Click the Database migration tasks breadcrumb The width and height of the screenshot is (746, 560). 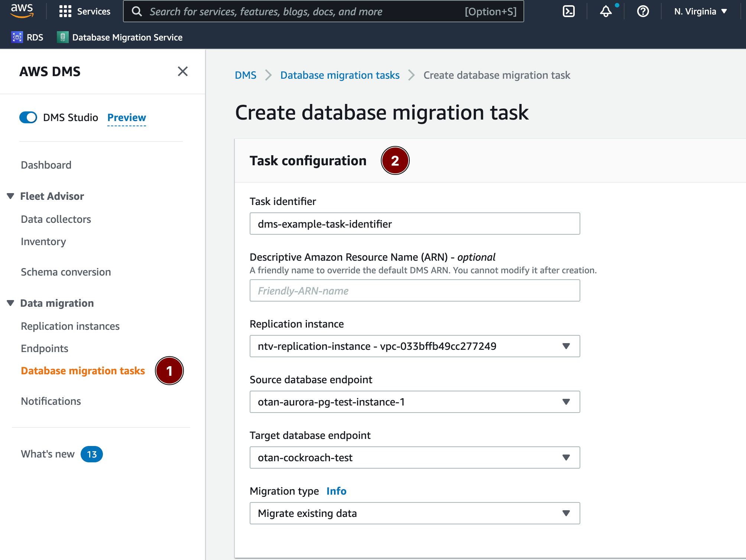coord(340,75)
